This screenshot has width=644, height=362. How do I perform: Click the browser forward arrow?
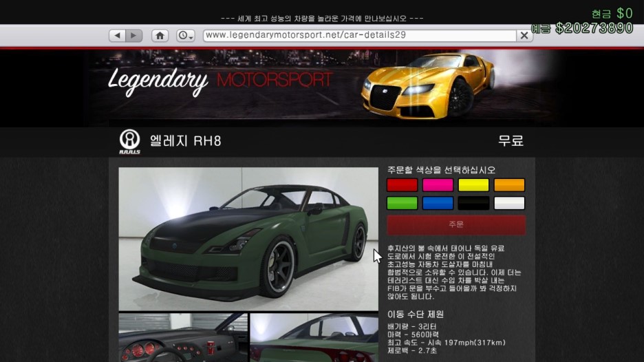pyautogui.click(x=134, y=35)
